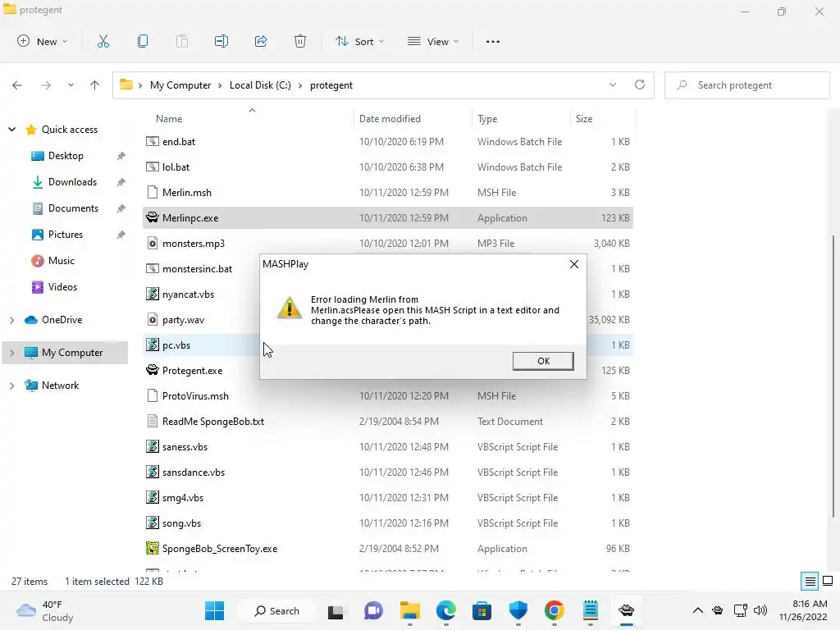Click My Computer breadcrumb in address bar
Viewport: 840px width, 630px height.
tap(180, 85)
